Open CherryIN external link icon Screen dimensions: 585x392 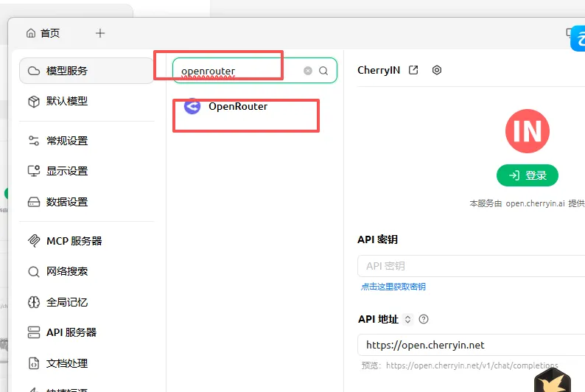(413, 70)
